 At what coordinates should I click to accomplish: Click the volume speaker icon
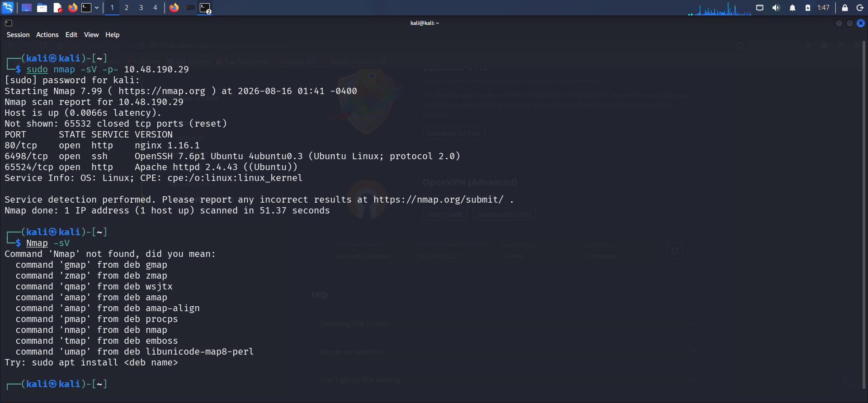point(776,8)
